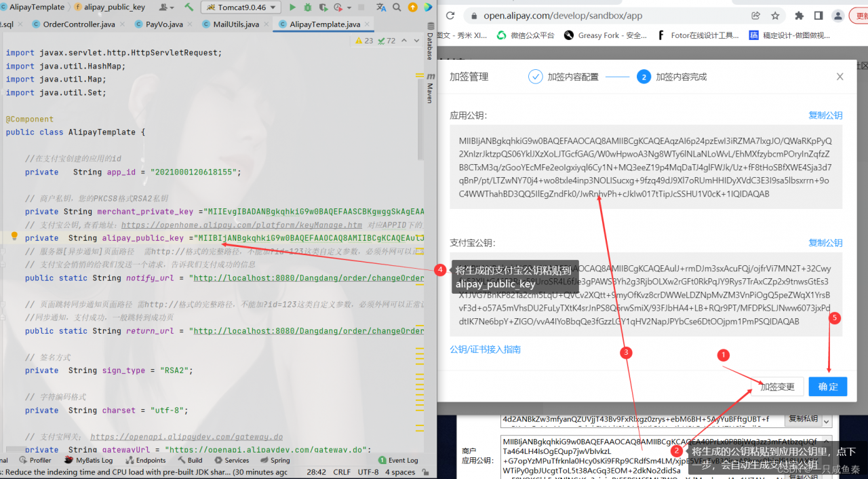Click the 加签内容配置 step one indicator

point(564,77)
